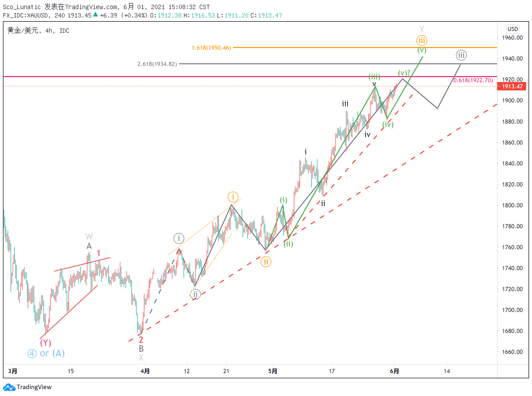Viewport: 532px width, 396px height.
Task: Click the gray B label below red 2
Action: 141,349
